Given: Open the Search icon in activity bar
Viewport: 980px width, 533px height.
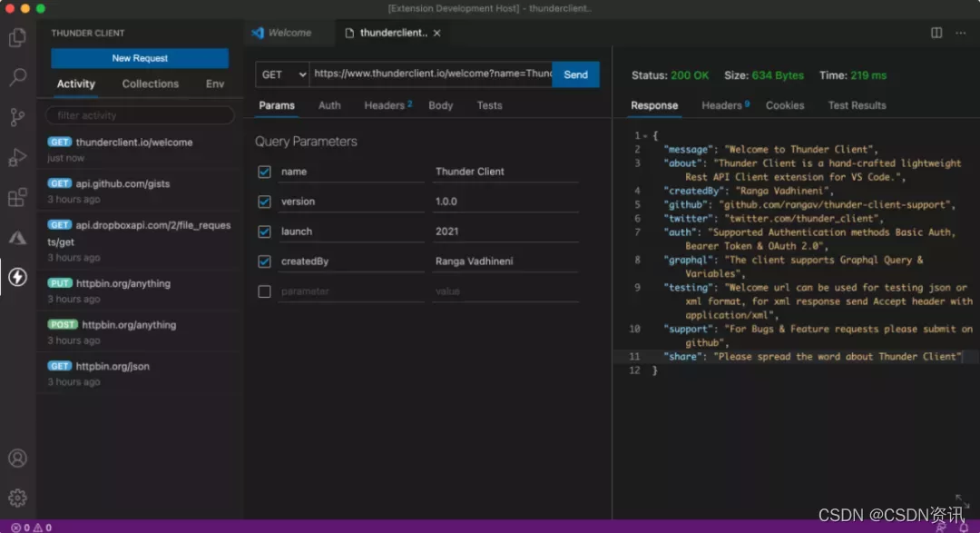Looking at the screenshot, I should point(17,77).
